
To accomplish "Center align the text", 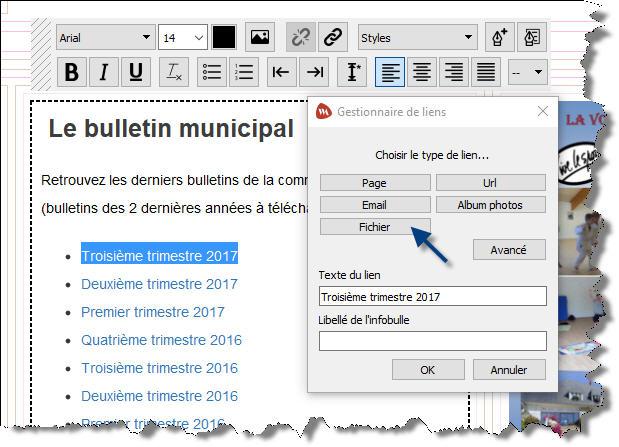I will point(422,72).
